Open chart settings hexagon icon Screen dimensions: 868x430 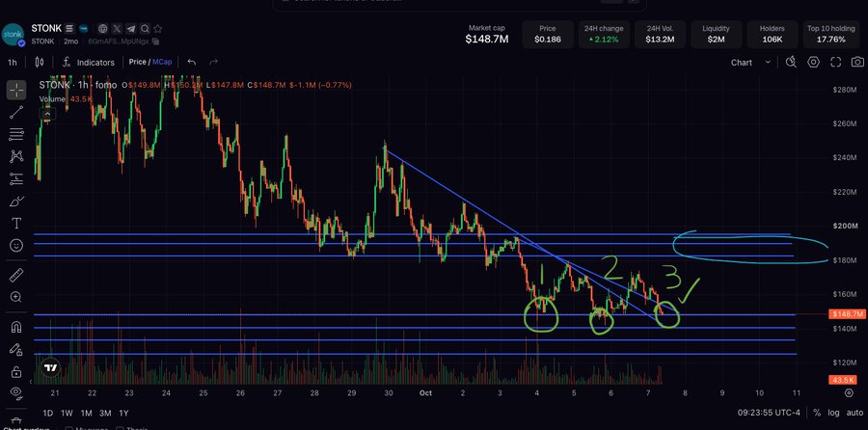[813, 62]
